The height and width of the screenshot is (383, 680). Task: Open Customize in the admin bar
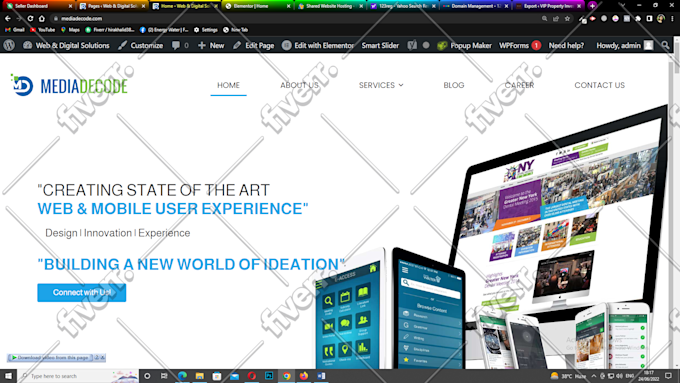point(141,45)
